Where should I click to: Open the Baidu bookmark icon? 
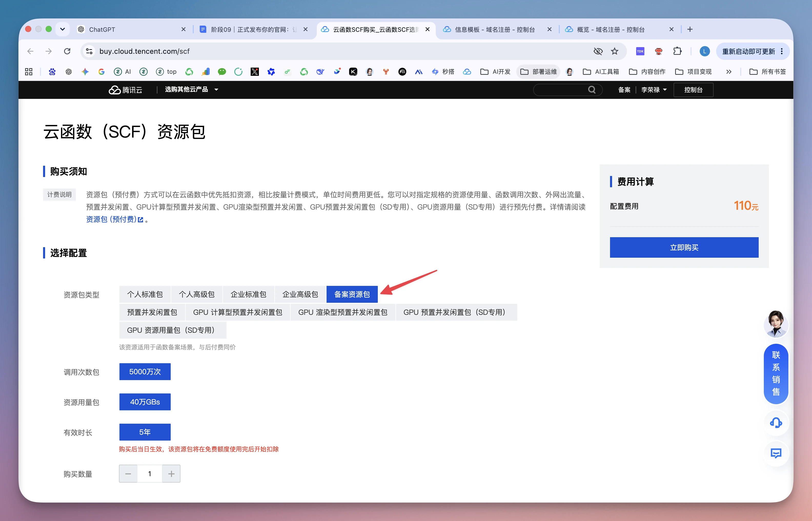tap(52, 72)
